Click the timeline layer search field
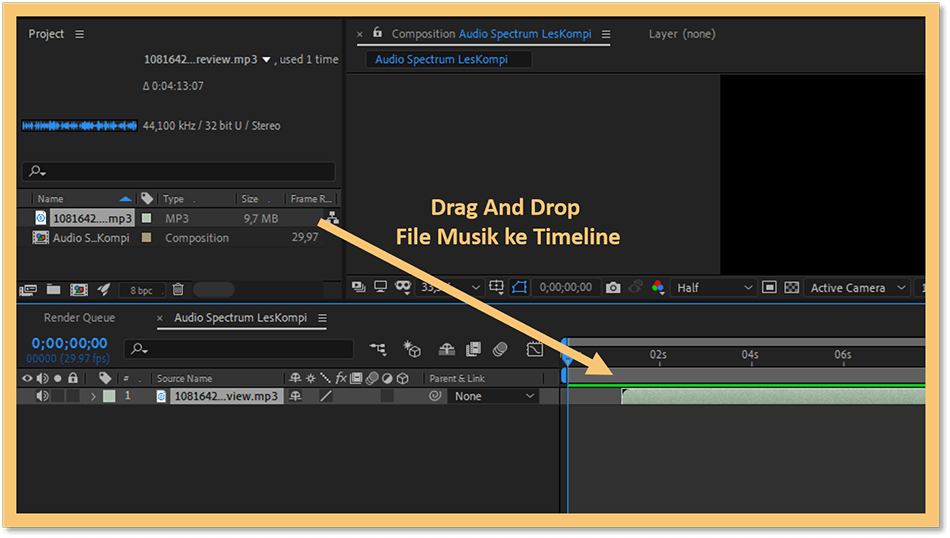 pos(239,349)
